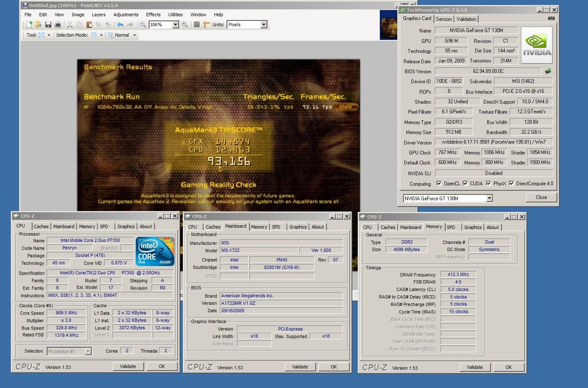Switch to the Validation tab in GPU-Z
The image size is (588, 388).
click(466, 19)
